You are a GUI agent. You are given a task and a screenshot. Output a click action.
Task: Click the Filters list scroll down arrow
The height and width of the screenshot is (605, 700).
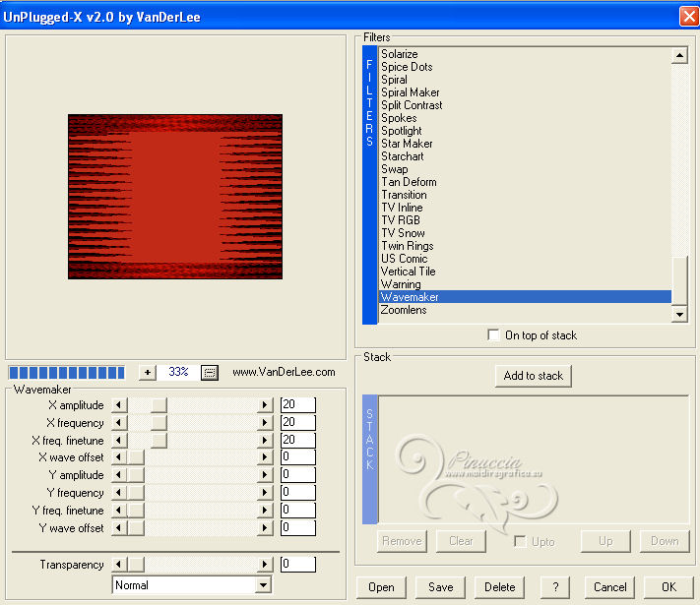pos(679,315)
